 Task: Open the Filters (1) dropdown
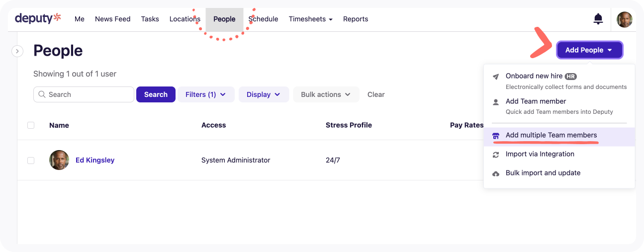tap(206, 94)
